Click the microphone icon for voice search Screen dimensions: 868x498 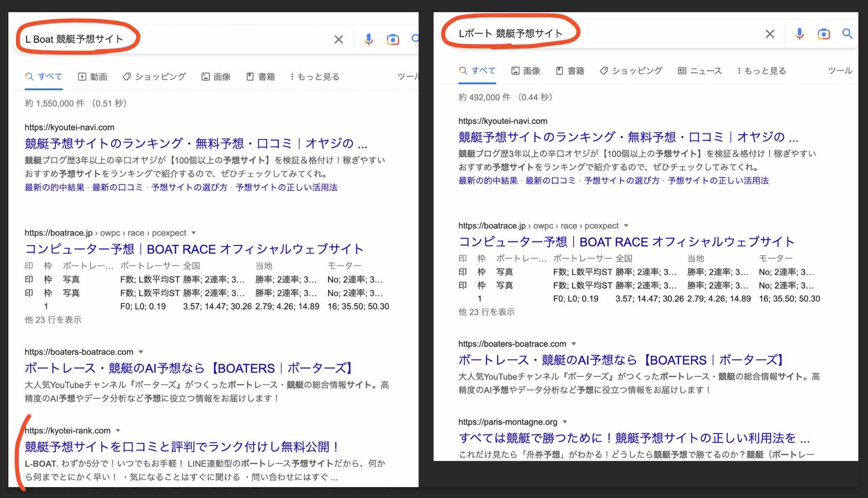click(800, 34)
